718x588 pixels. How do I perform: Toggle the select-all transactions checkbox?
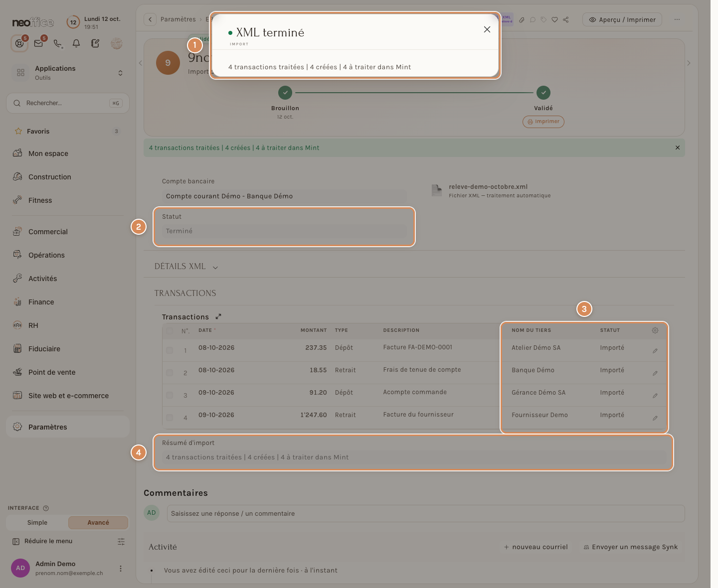pyautogui.click(x=170, y=331)
